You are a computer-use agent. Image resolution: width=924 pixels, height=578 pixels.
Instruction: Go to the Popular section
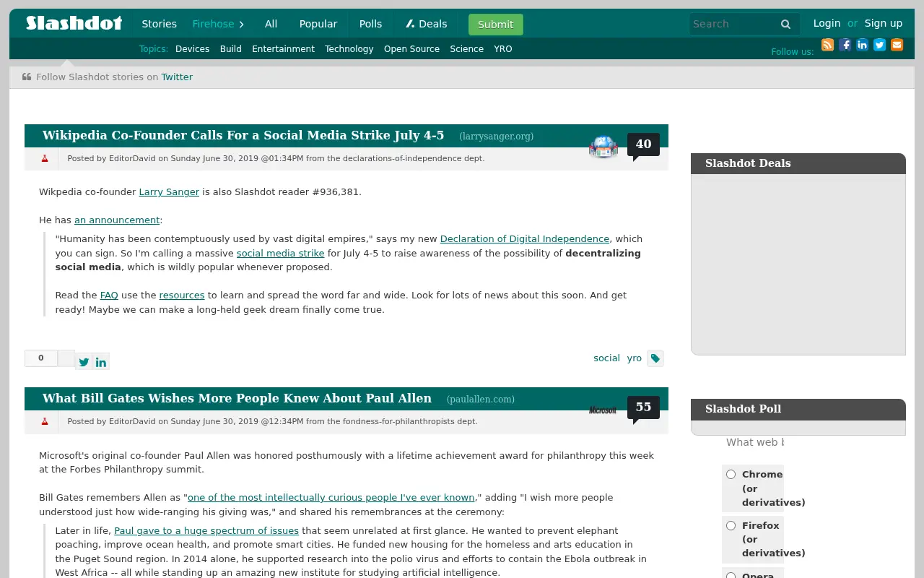pyautogui.click(x=318, y=24)
